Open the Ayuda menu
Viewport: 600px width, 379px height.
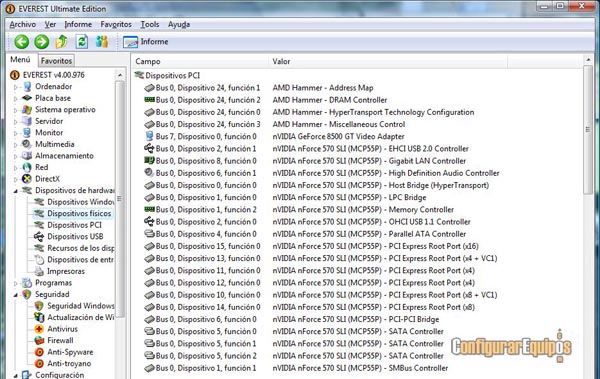[x=179, y=25]
